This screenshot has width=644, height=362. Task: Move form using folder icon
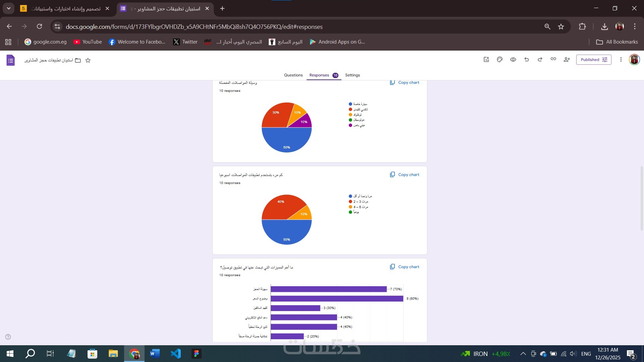78,60
